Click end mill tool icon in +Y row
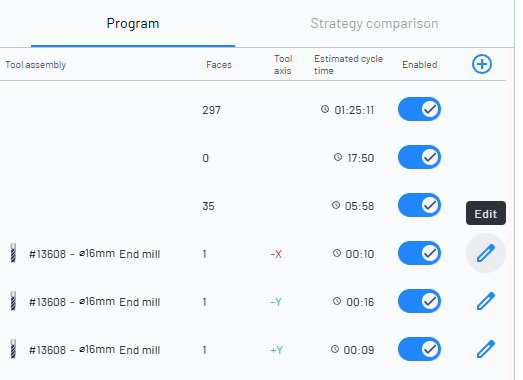 (x=13, y=349)
